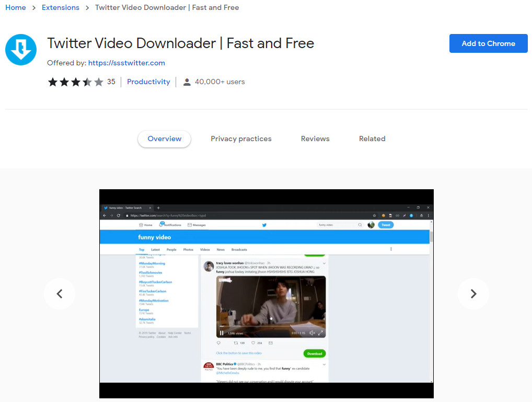This screenshot has height=402, width=532.
Task: Open the Reviews tab
Action: coord(315,139)
